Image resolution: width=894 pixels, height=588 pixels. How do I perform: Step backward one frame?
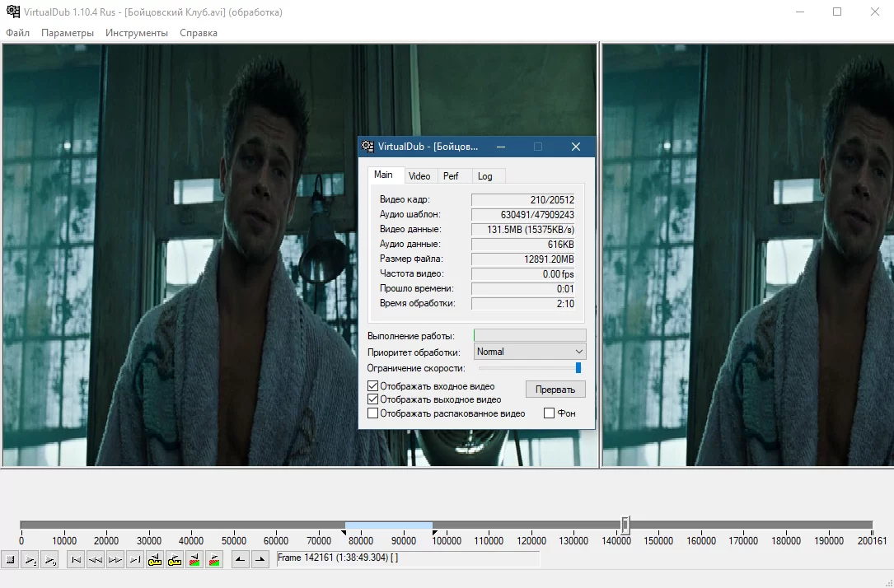tap(96, 560)
